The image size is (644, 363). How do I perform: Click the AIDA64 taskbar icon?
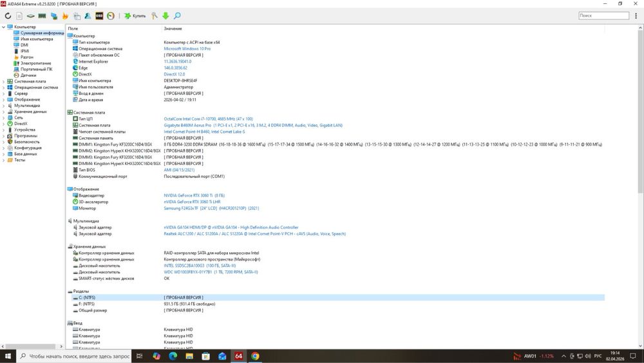pos(239,356)
